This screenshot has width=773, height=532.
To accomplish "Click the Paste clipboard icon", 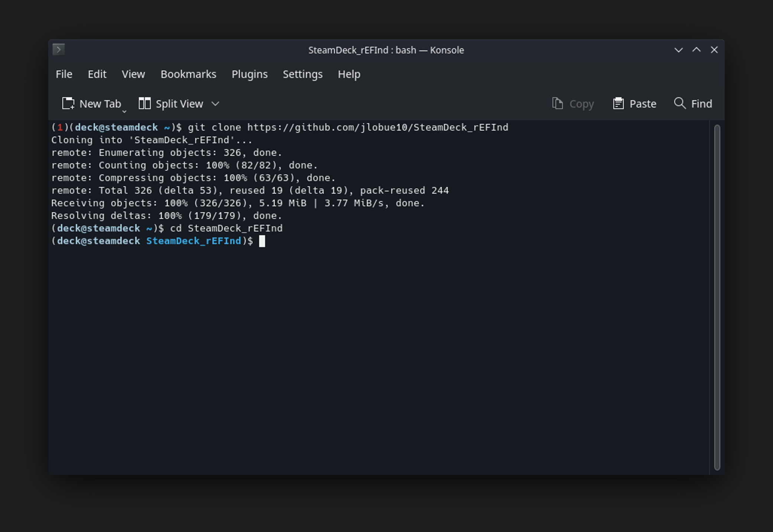I will tap(618, 104).
